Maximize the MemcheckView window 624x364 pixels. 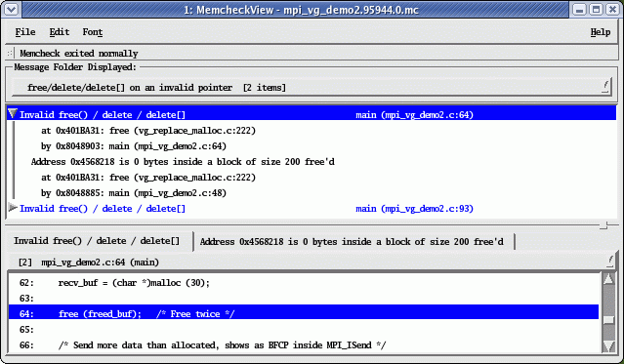(x=596, y=9)
